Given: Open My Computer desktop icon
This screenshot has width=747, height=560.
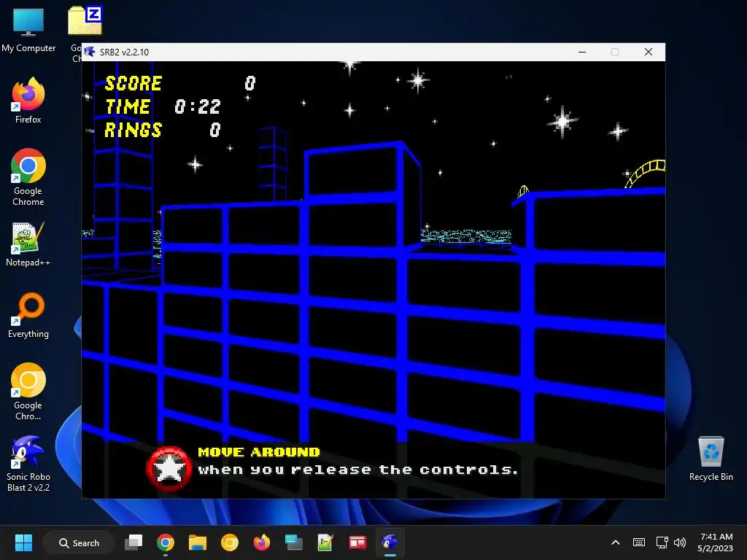Looking at the screenshot, I should 28,29.
